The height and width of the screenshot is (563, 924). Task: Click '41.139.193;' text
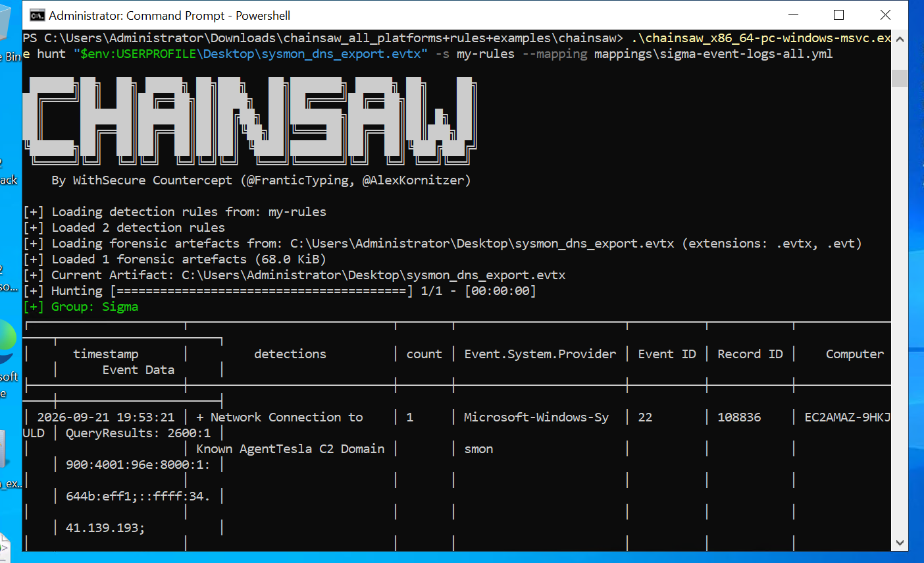pos(105,527)
